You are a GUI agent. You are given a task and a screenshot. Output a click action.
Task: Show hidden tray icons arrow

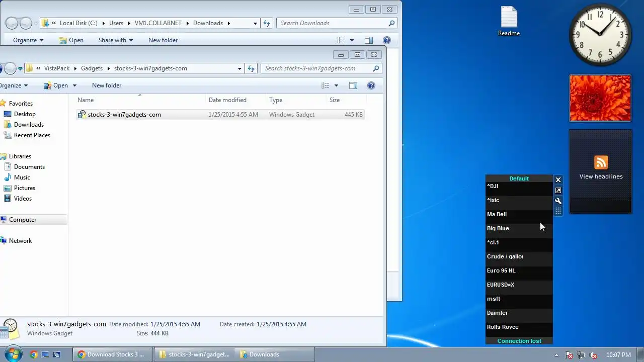click(557, 355)
